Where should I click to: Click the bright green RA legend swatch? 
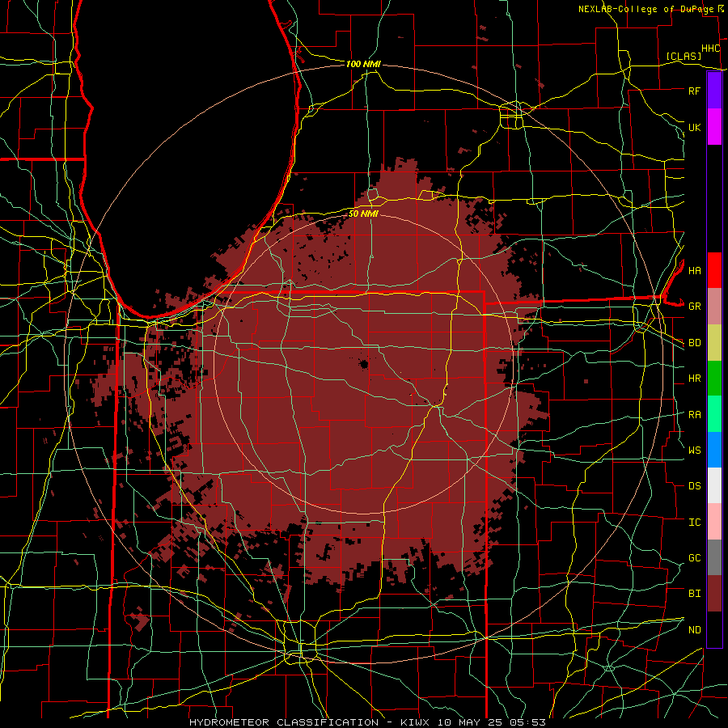pyautogui.click(x=714, y=414)
